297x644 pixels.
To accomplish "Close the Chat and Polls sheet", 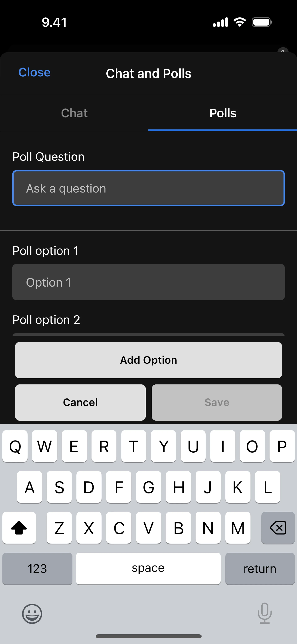I will [34, 73].
